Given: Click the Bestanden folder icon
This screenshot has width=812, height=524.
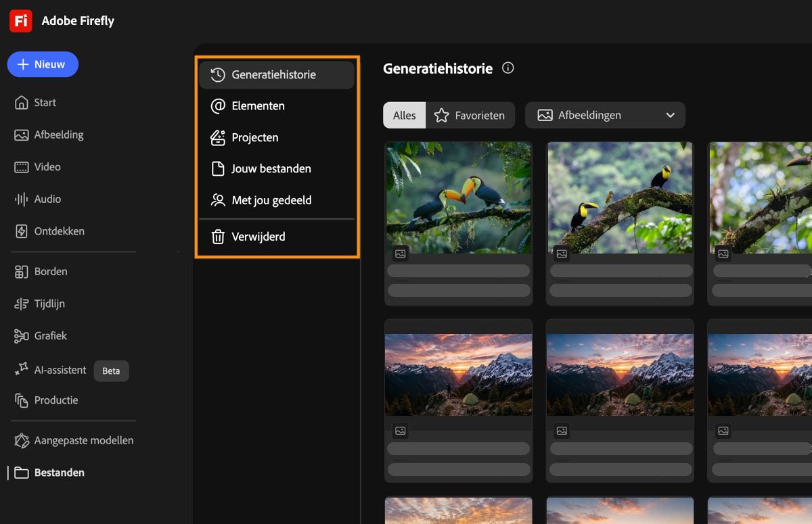Looking at the screenshot, I should tap(22, 473).
